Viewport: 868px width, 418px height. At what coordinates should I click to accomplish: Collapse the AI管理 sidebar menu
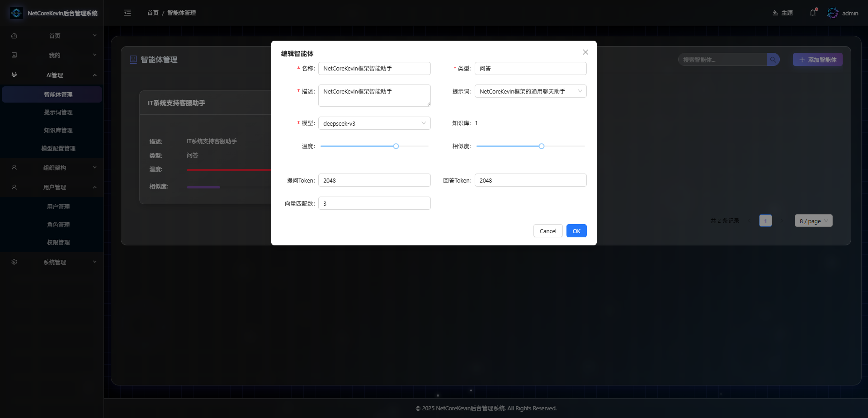pyautogui.click(x=94, y=75)
